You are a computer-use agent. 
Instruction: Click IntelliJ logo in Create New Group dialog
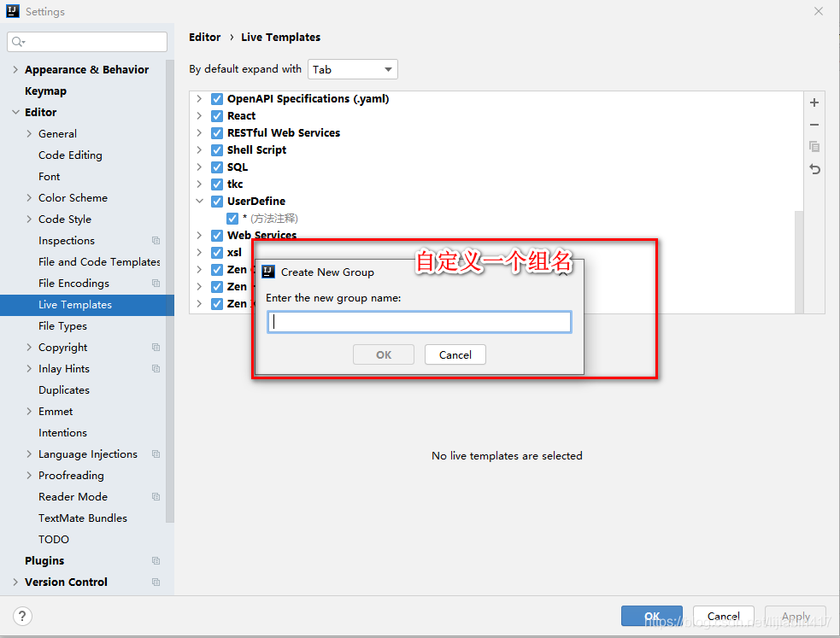(x=268, y=272)
